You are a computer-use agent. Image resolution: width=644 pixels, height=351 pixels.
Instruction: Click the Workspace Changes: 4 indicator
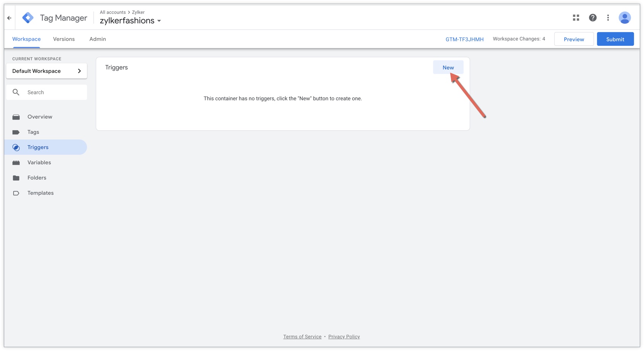(519, 39)
